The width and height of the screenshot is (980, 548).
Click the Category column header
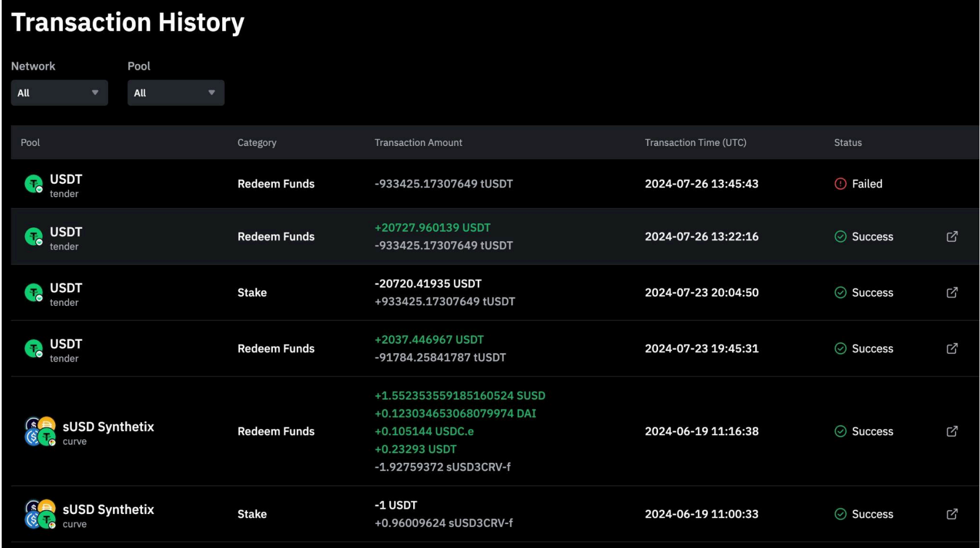point(257,143)
